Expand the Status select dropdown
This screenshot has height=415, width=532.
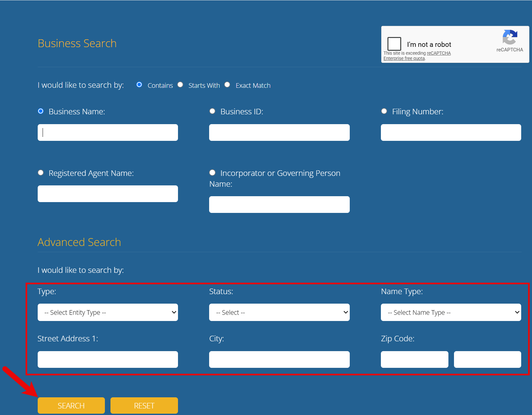point(279,312)
